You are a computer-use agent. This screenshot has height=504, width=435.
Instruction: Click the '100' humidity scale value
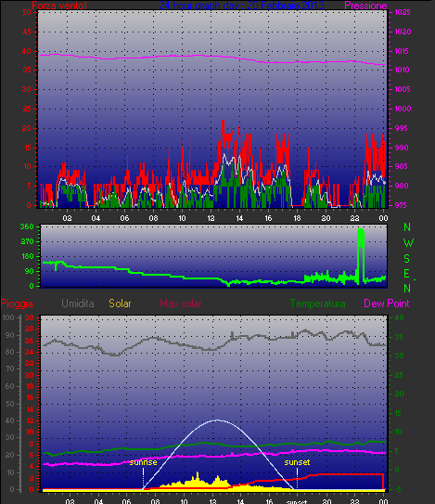click(8, 317)
